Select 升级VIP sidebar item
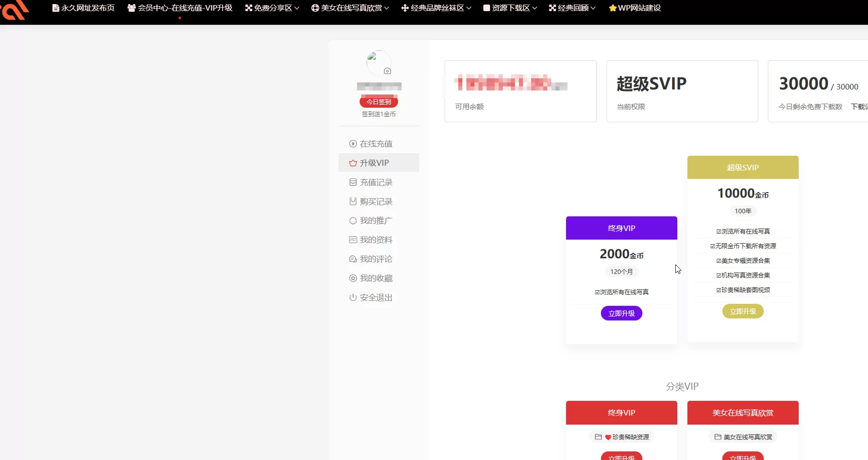Viewport: 868px width, 460px height. (379, 163)
